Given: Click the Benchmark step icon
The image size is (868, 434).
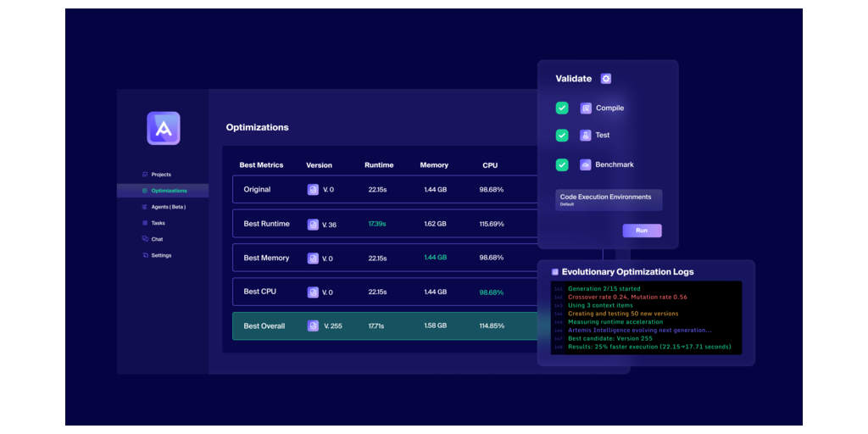Looking at the screenshot, I should click(x=586, y=165).
